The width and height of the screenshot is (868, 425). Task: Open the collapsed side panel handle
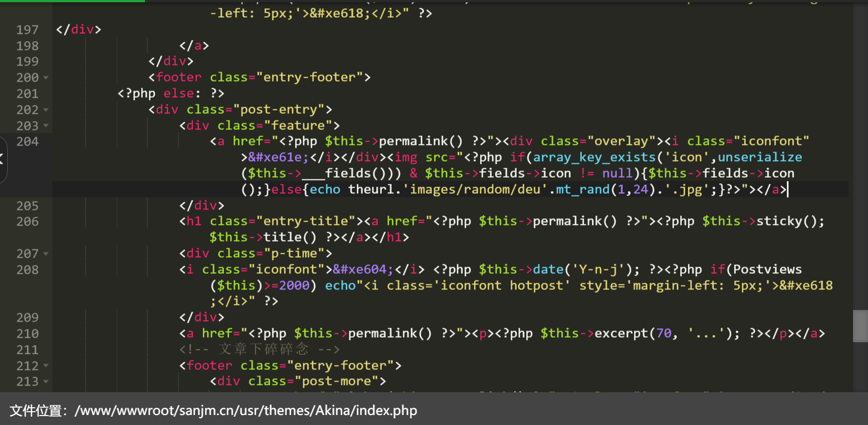[2, 159]
